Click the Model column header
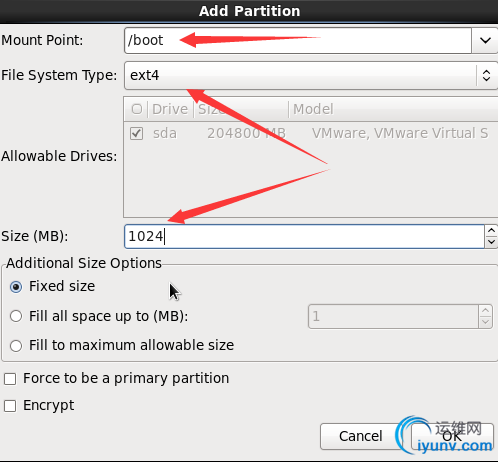This screenshot has height=462, width=498. (x=313, y=109)
